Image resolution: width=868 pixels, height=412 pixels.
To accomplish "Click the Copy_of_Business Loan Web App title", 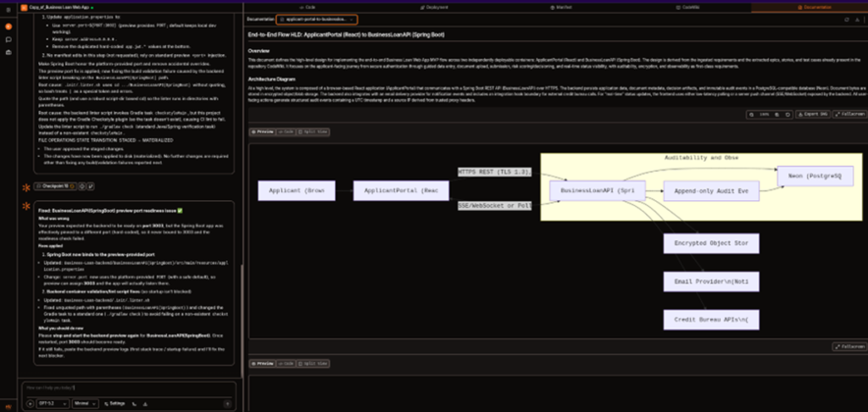I will click(59, 8).
